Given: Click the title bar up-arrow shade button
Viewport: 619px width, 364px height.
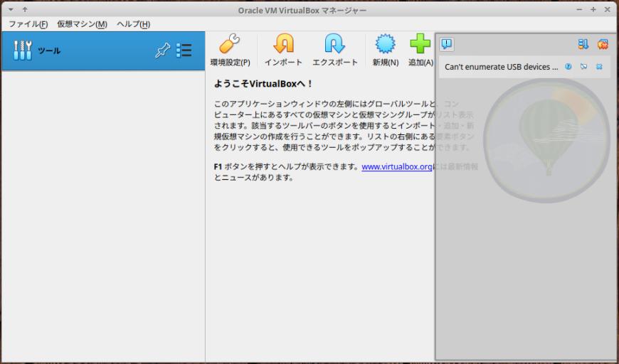Looking at the screenshot, I should tap(25, 9).
